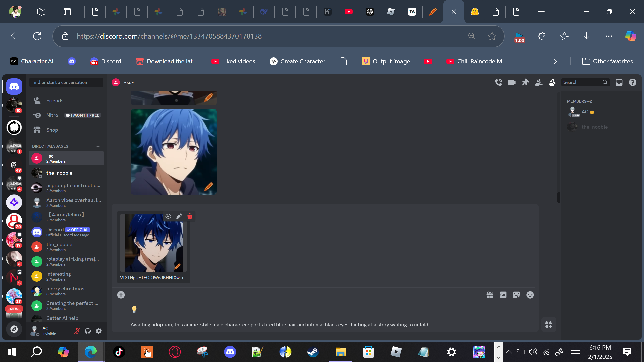This screenshot has height=362, width=644.
Task: Click the Find or start conversation field
Action: pyautogui.click(x=66, y=82)
